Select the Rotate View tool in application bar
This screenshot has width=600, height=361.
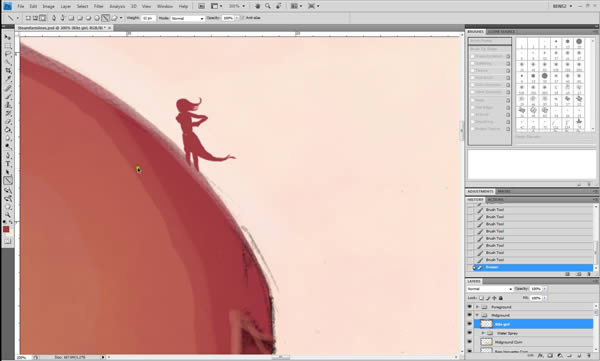pos(279,6)
